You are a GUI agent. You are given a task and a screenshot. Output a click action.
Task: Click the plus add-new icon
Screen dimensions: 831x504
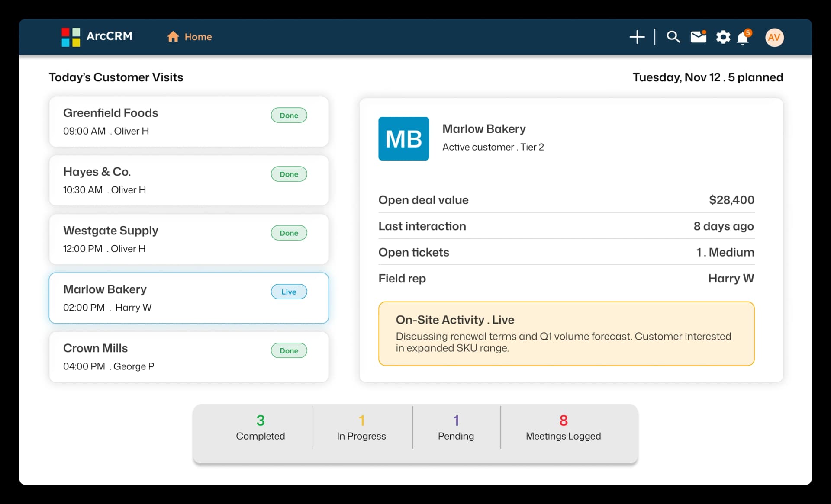click(x=637, y=37)
